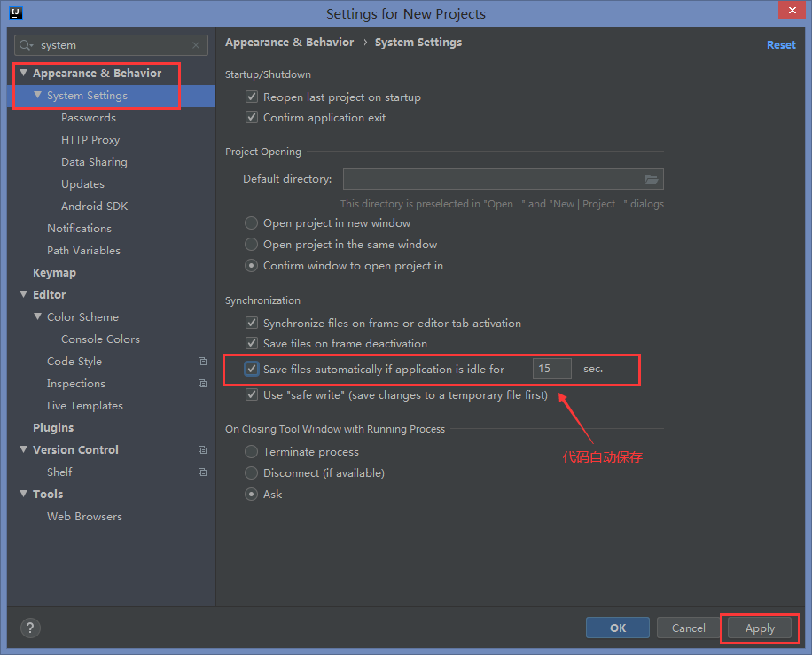The height and width of the screenshot is (655, 812).
Task: Collapse the Tools section
Action: 21,494
